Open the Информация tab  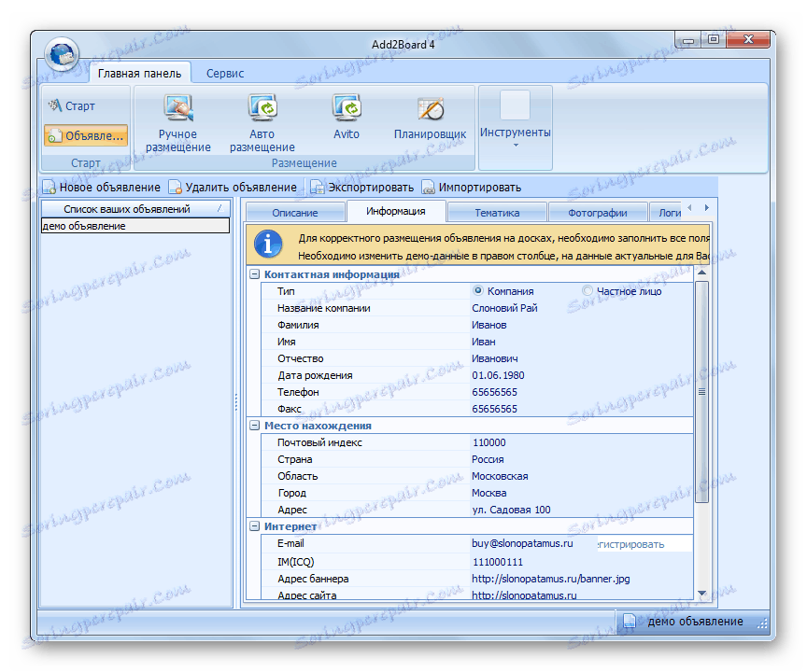pyautogui.click(x=396, y=211)
